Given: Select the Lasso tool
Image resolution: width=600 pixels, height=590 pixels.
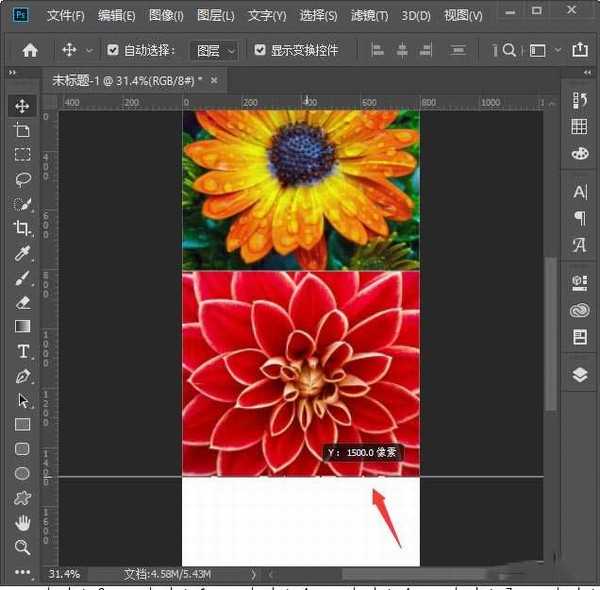Looking at the screenshot, I should [x=22, y=179].
